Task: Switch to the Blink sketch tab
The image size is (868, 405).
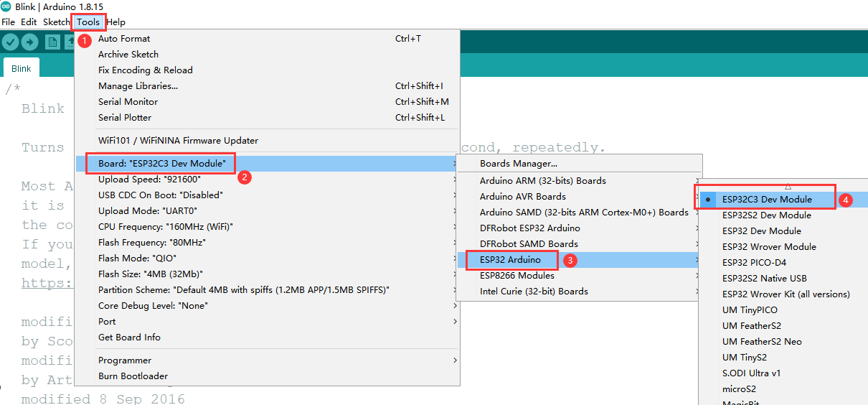Action: point(22,68)
